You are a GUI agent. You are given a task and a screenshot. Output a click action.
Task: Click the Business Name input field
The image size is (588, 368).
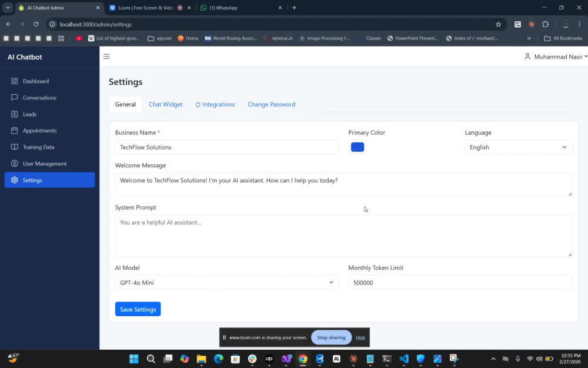click(227, 147)
